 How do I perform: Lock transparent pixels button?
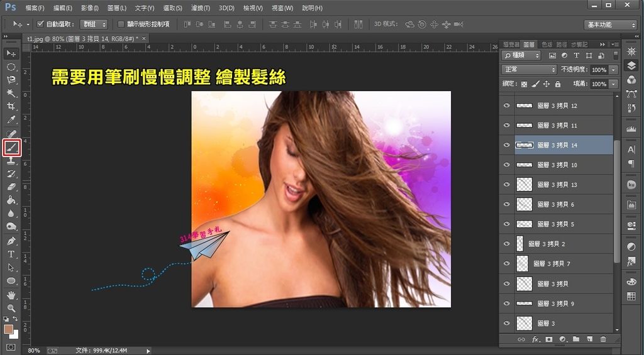point(524,84)
